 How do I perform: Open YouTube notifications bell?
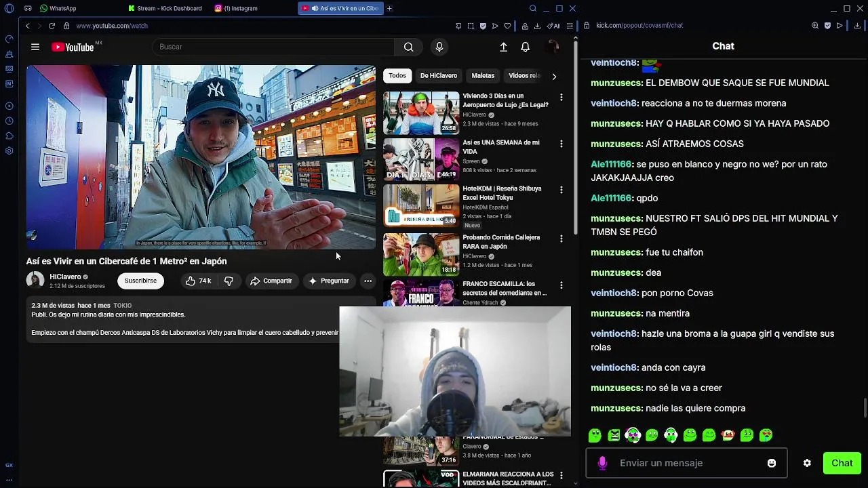pos(525,47)
